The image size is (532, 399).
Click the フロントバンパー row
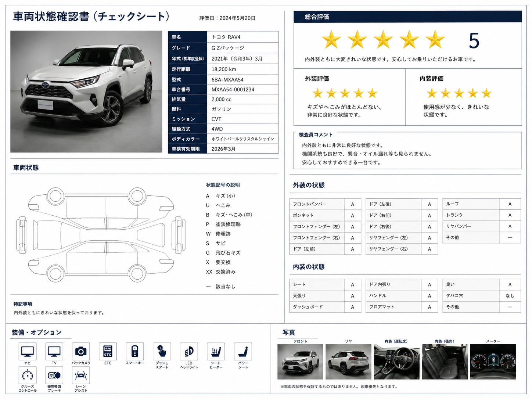(325, 204)
